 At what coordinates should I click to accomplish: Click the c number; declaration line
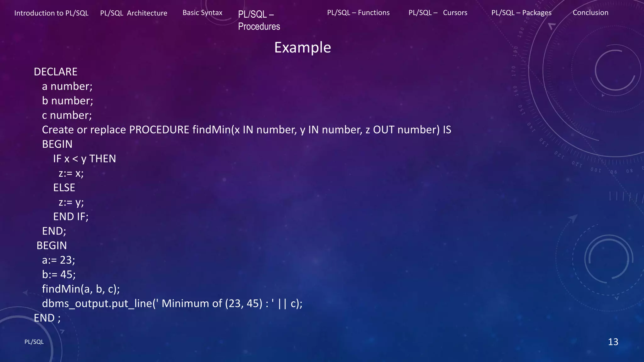(67, 115)
